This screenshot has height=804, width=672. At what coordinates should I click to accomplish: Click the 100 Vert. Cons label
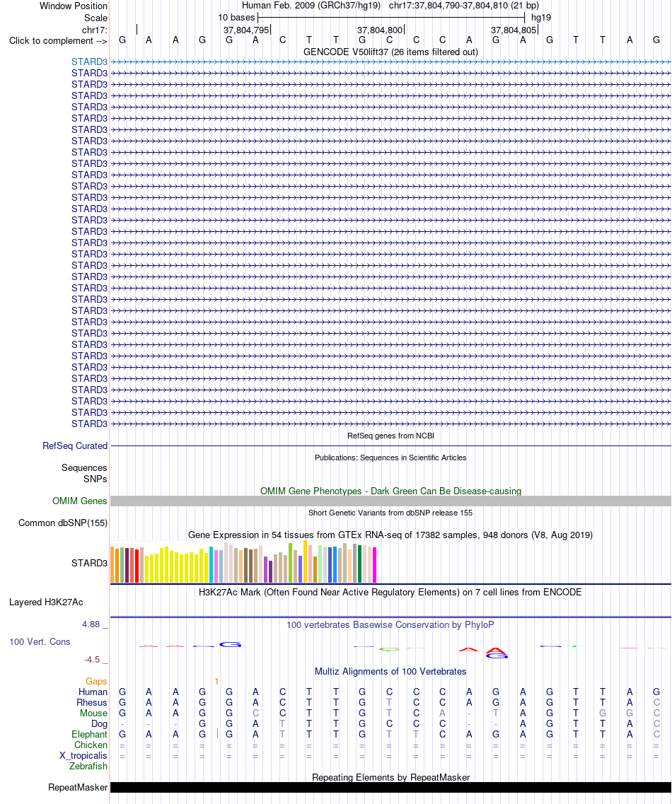click(40, 641)
